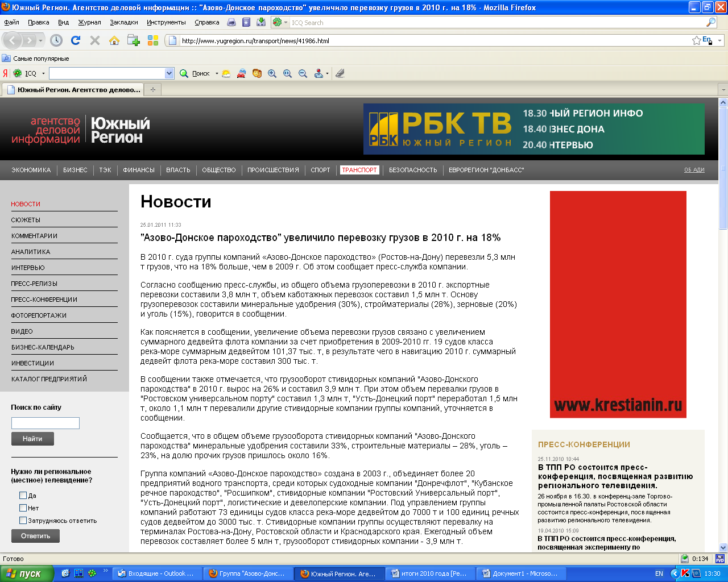
Task: Click the page vertical scrollbar thumb
Action: (x=723, y=168)
